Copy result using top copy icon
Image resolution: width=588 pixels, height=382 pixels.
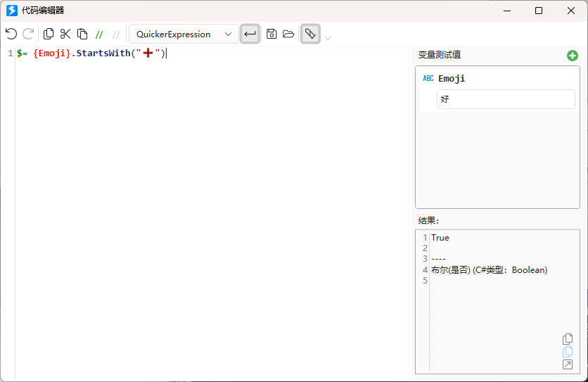tap(568, 339)
